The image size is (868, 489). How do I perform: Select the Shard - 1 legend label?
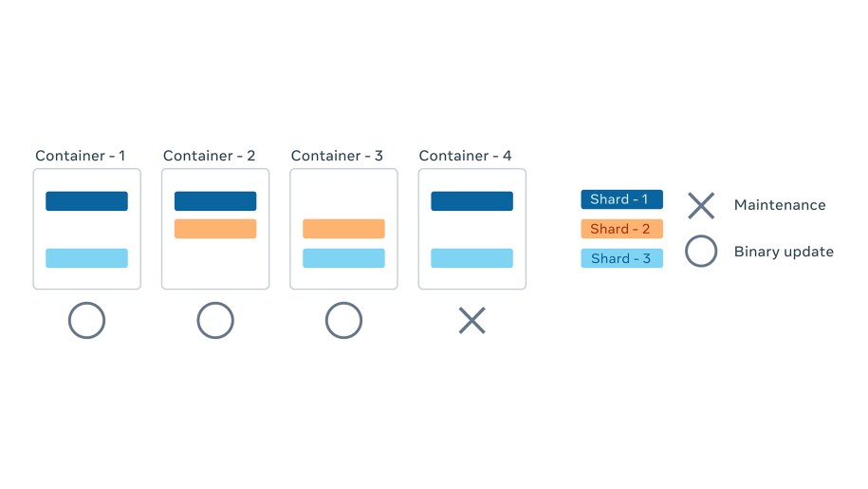point(621,199)
